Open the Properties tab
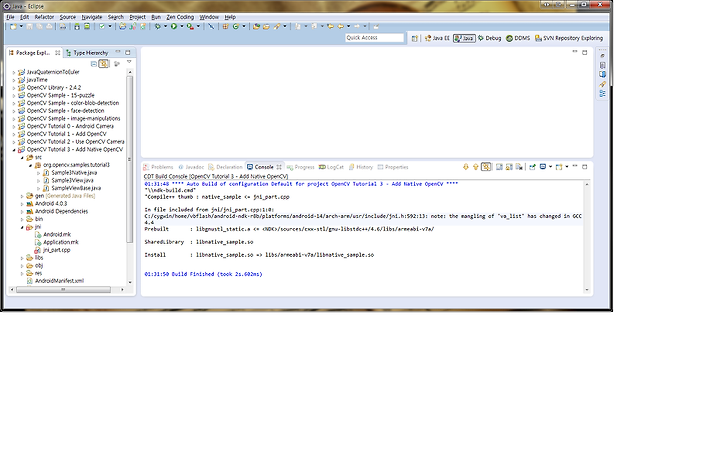 [393, 167]
